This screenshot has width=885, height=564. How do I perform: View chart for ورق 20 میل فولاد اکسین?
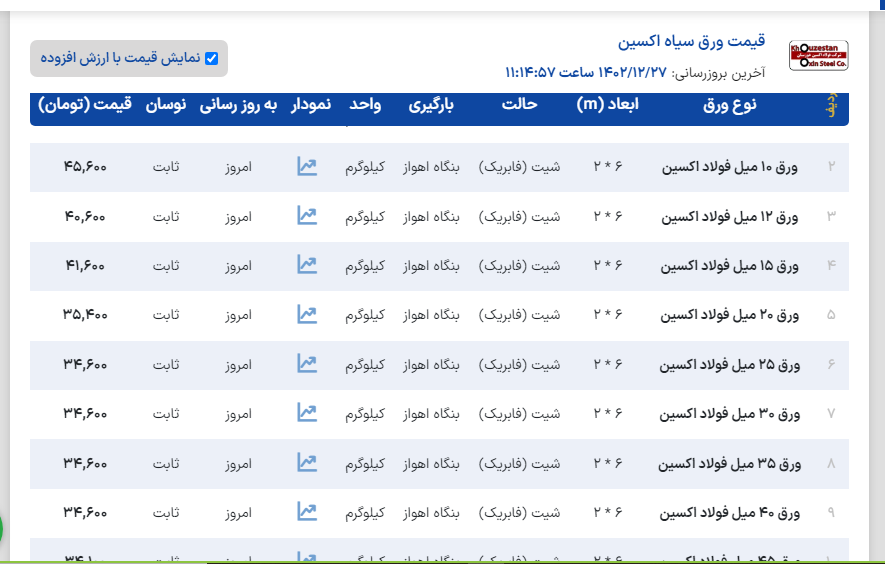click(x=307, y=315)
